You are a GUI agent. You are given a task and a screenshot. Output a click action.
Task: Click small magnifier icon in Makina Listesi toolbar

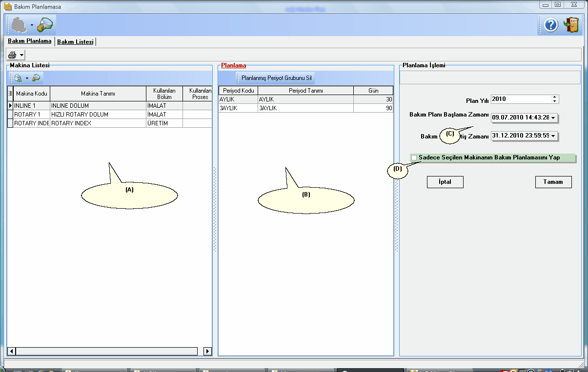(36, 78)
